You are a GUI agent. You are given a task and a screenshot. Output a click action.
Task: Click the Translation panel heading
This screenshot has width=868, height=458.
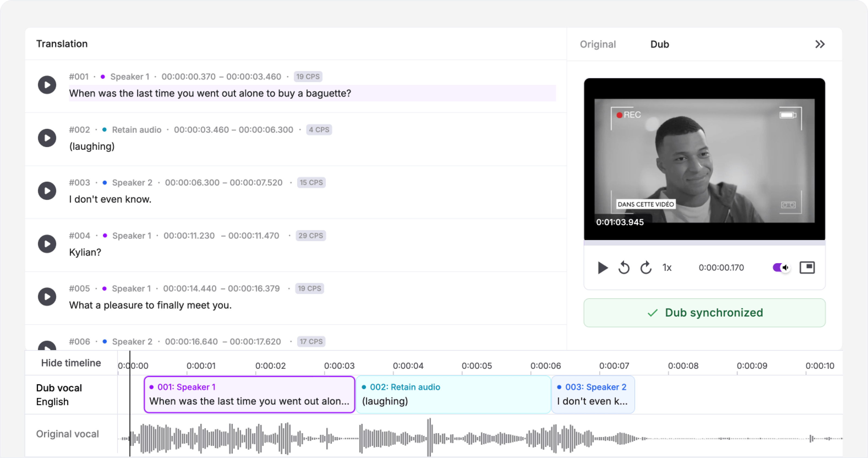62,44
